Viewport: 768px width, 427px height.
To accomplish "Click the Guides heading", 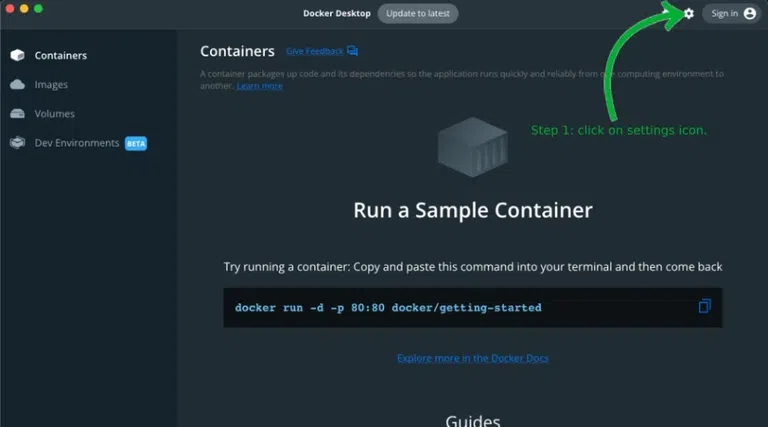I will [x=473, y=420].
